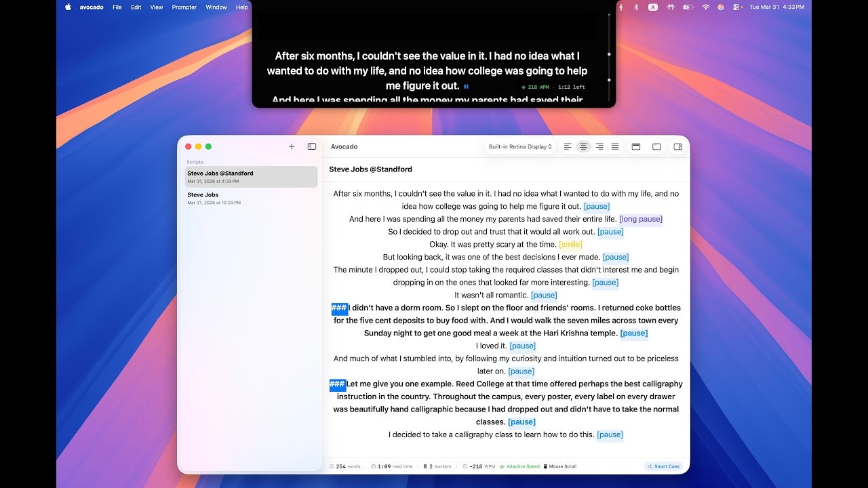Viewport: 868px width, 488px height.
Task: Click the battery status icon
Action: coord(688,7)
